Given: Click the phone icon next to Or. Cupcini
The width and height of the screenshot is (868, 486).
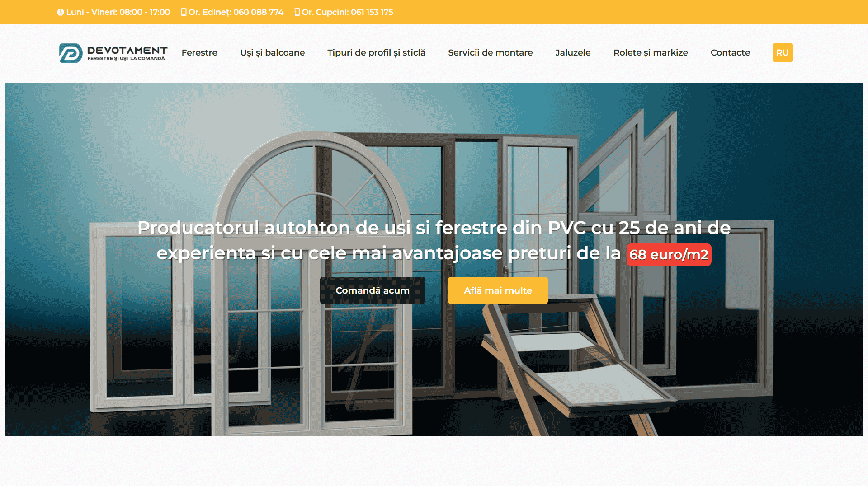Looking at the screenshot, I should [297, 12].
